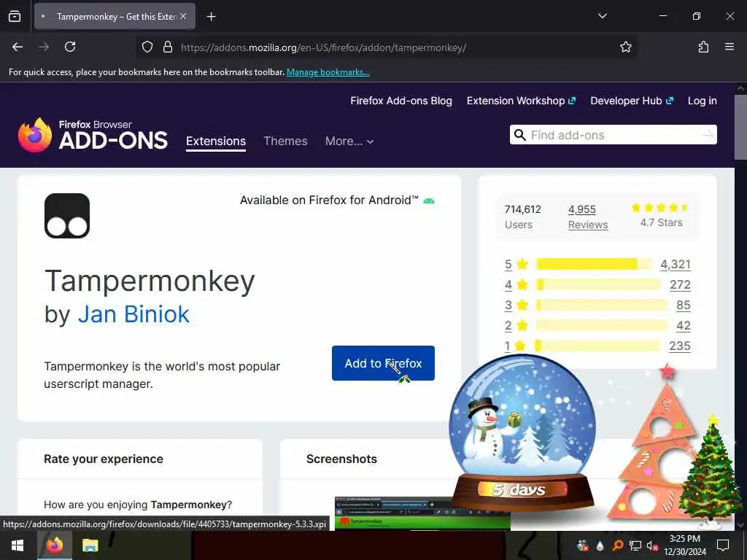The width and height of the screenshot is (747, 560).
Task: Open the Extensions puzzle-piece toolbar icon
Action: click(703, 47)
